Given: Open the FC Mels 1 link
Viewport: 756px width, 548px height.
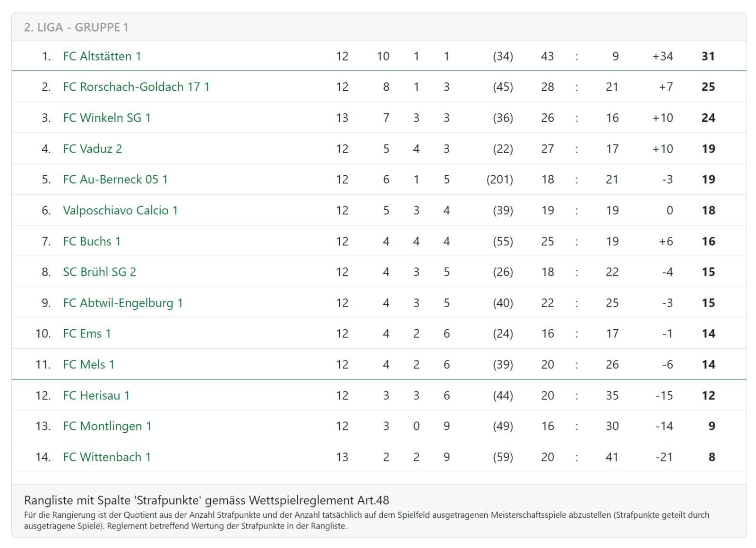Looking at the screenshot, I should pos(89,365).
